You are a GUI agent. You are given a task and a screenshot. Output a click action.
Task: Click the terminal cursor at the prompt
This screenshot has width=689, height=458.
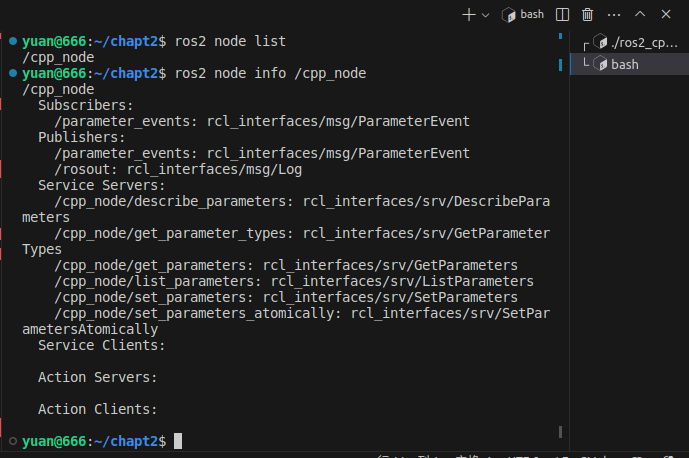click(178, 441)
